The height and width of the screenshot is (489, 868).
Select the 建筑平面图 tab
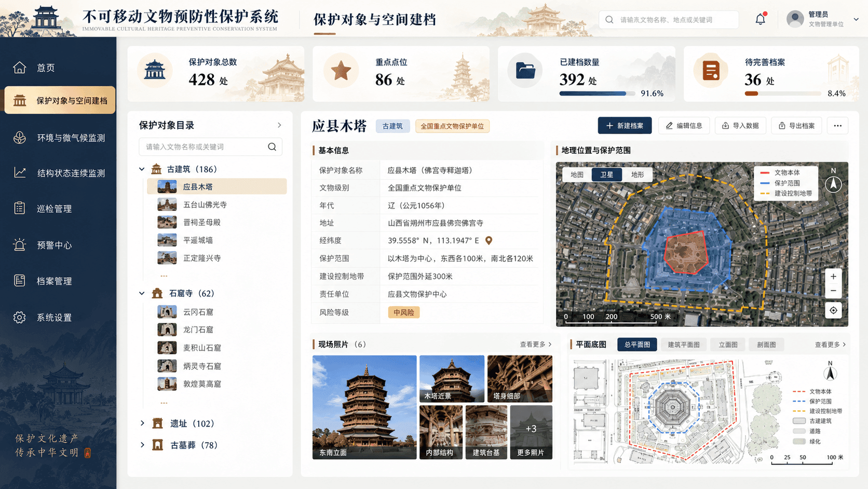pos(683,345)
